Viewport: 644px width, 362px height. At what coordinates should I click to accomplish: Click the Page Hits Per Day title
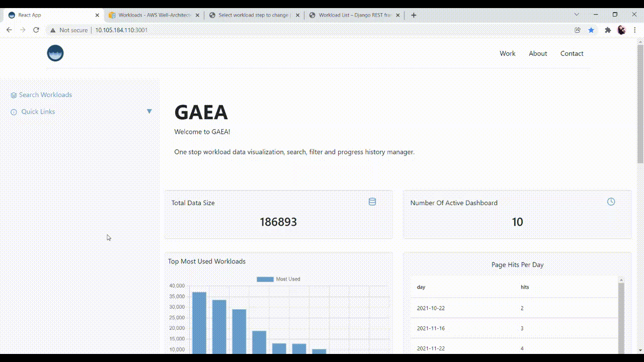coord(517,264)
